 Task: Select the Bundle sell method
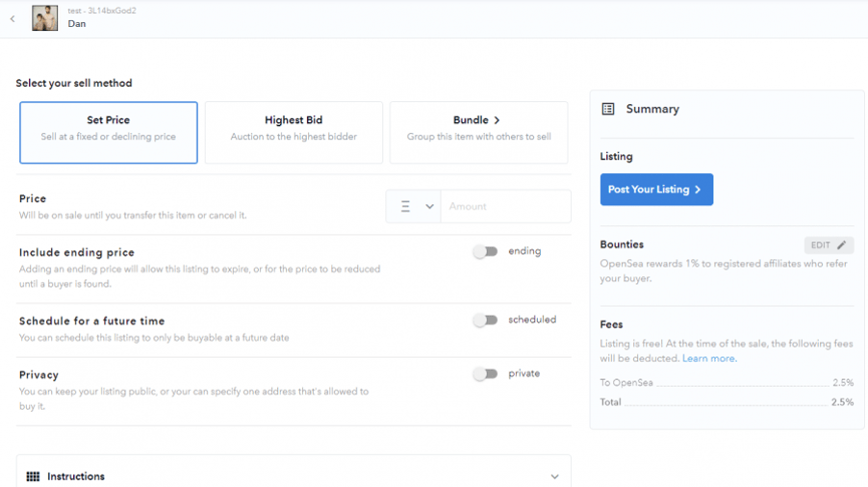[479, 132]
